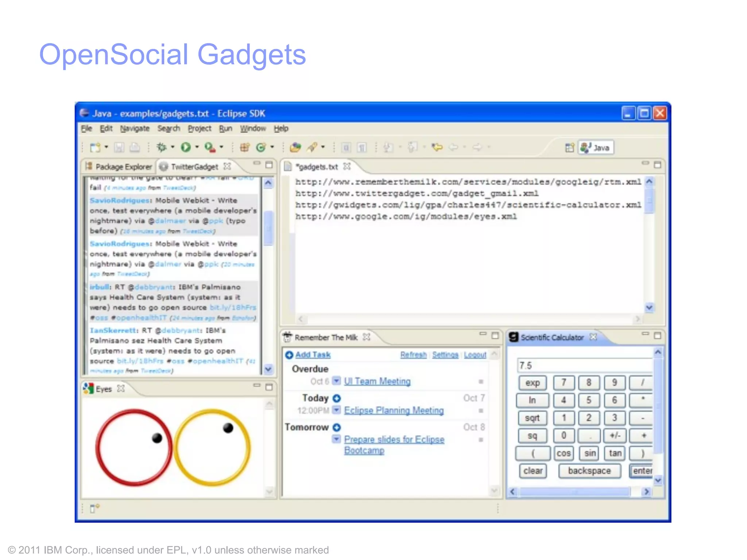Click the calculator display field showing 7.5
Viewport: 747px width, 560px height.
coord(585,365)
